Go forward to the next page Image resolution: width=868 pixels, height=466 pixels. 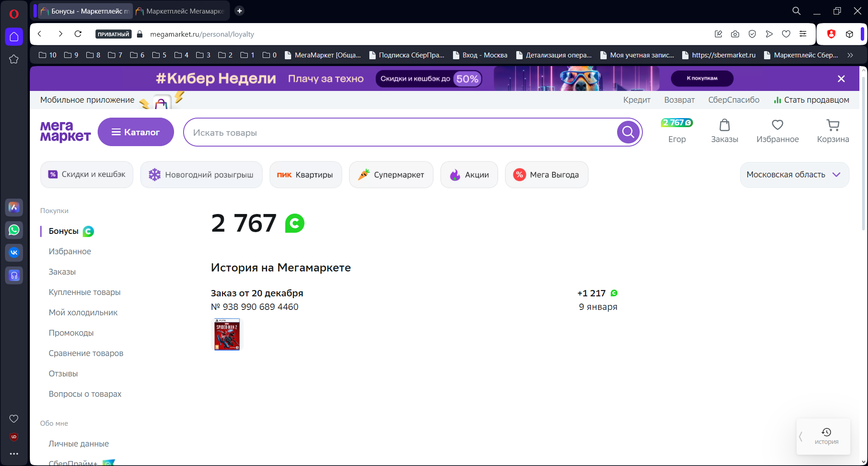60,34
